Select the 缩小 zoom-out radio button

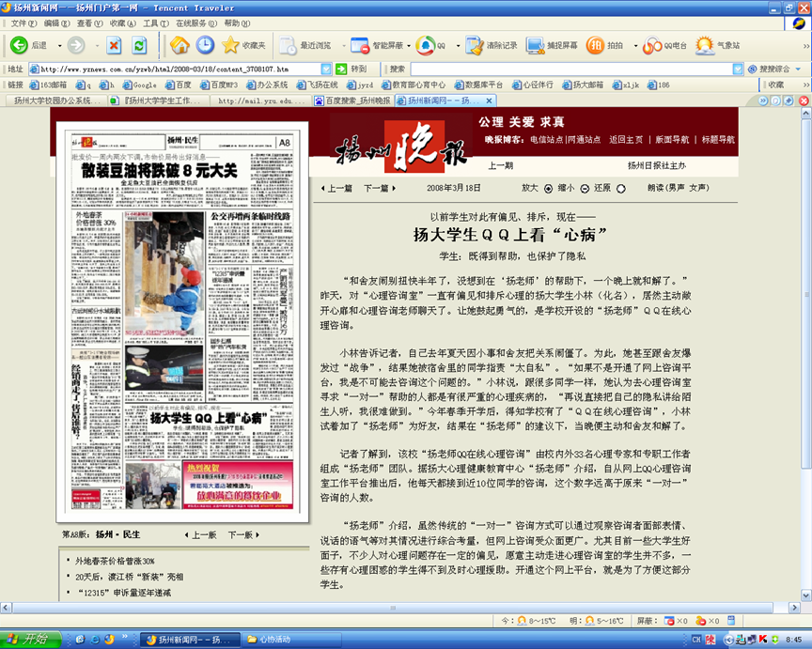[584, 188]
